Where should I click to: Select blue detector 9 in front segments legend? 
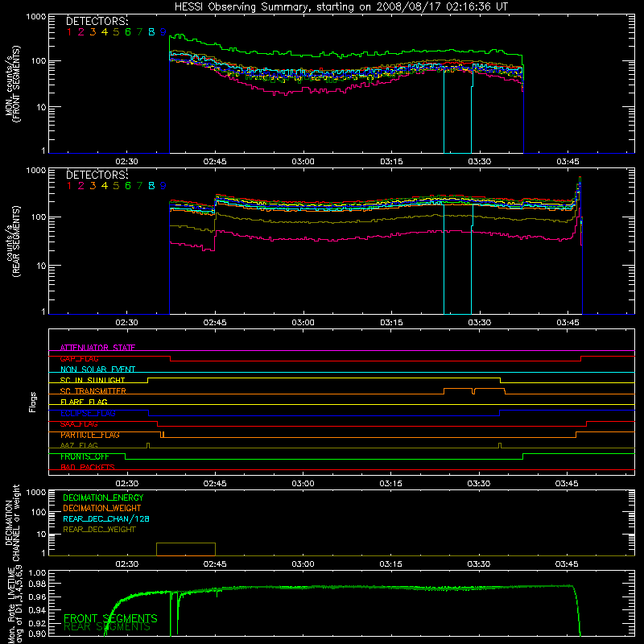(163, 32)
